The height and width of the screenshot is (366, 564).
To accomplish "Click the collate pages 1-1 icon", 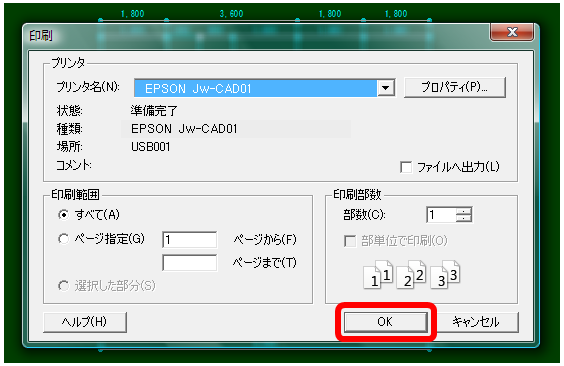I will pyautogui.click(x=378, y=275).
